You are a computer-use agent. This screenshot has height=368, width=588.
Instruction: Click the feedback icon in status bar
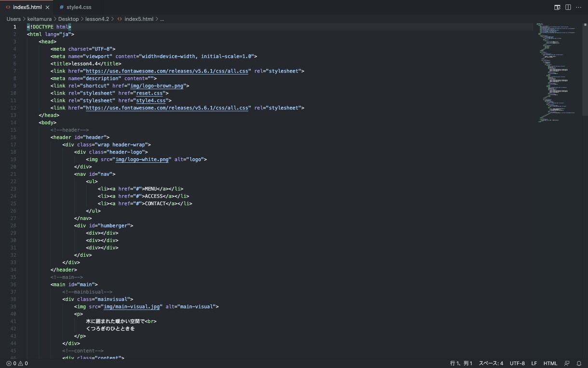click(567, 363)
